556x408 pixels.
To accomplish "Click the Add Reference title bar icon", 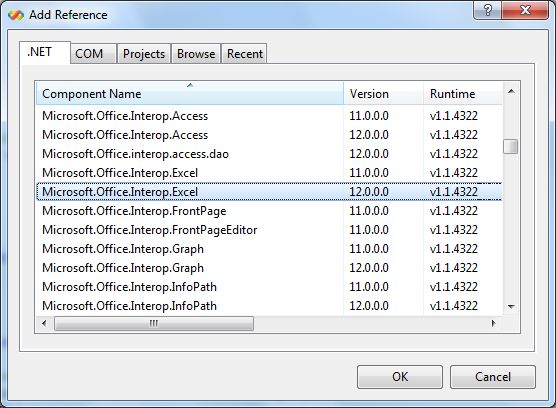I will coord(16,15).
